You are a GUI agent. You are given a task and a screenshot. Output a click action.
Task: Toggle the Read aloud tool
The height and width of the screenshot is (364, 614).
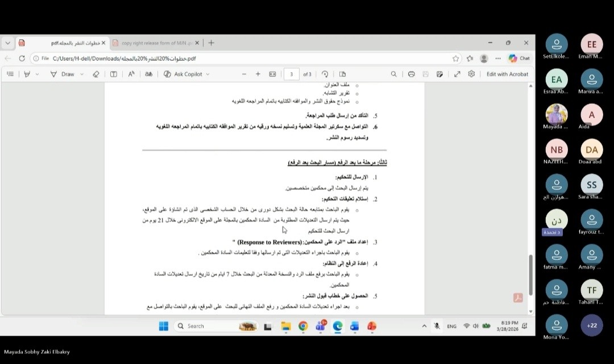pyautogui.click(x=131, y=74)
